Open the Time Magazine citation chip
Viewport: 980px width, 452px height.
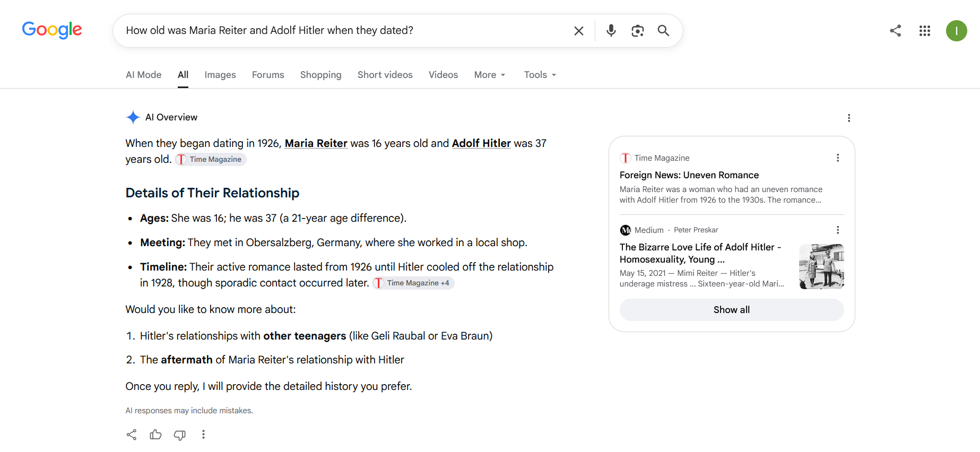(211, 160)
